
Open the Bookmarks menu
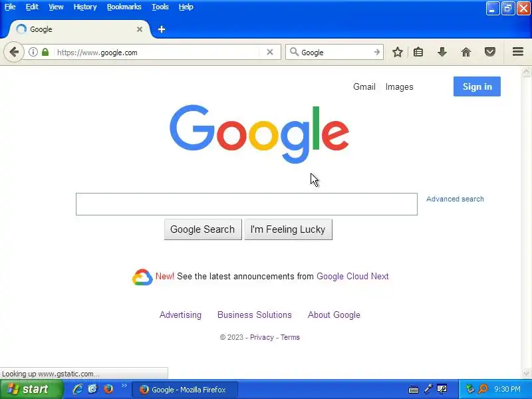[x=124, y=7]
